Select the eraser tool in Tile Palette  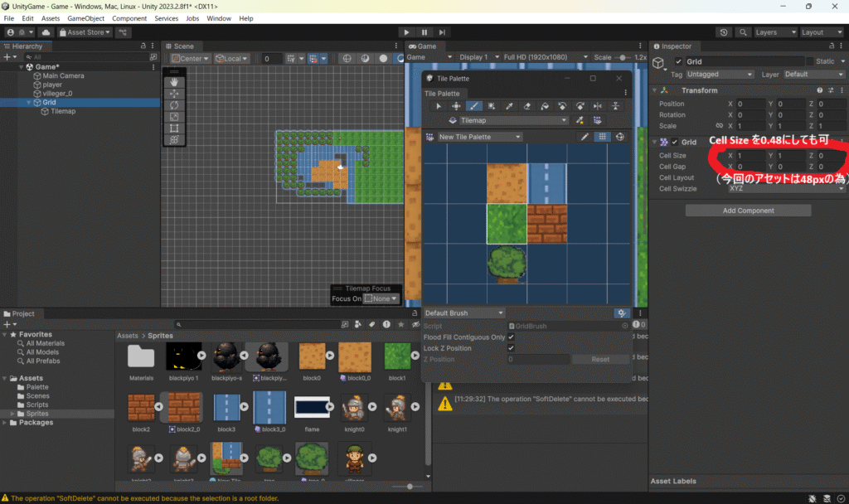[x=526, y=106]
